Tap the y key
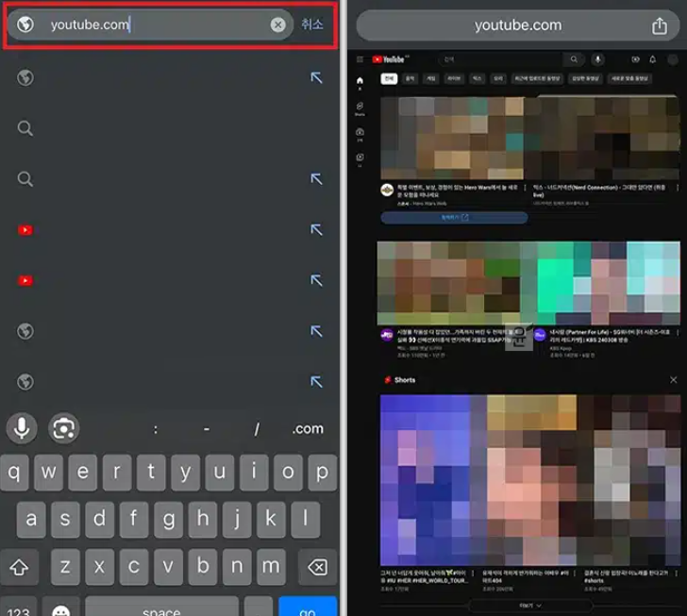Image resolution: width=687 pixels, height=616 pixels. coord(185,472)
